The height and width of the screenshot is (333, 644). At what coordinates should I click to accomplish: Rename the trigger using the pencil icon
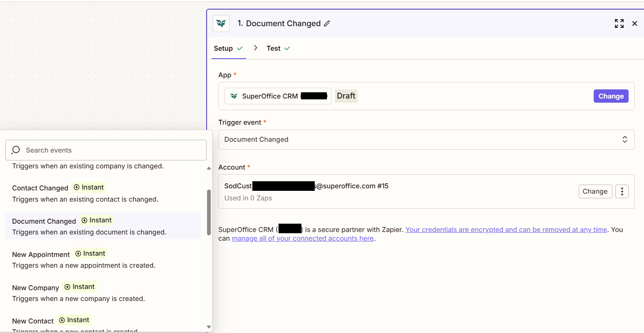[326, 24]
